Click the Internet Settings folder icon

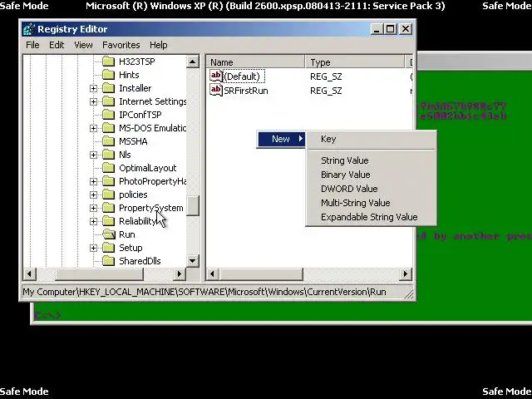click(109, 101)
